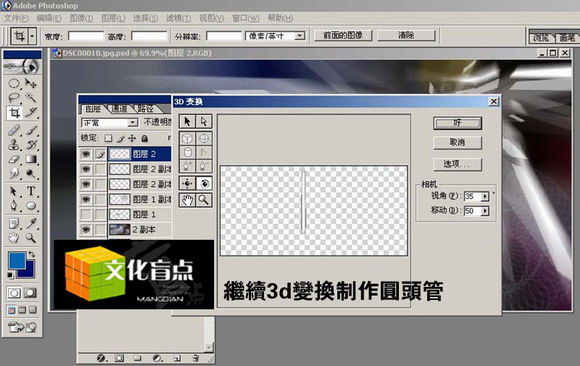Select the Ellipse shape tool
Image resolution: width=580 pixels, height=366 pixels.
[31, 206]
